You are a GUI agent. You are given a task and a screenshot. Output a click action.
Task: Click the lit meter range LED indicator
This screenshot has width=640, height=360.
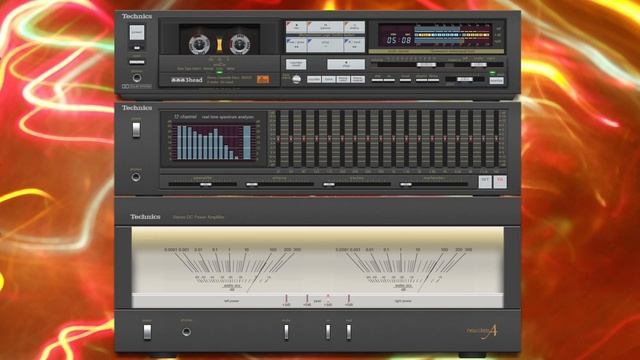[327, 297]
